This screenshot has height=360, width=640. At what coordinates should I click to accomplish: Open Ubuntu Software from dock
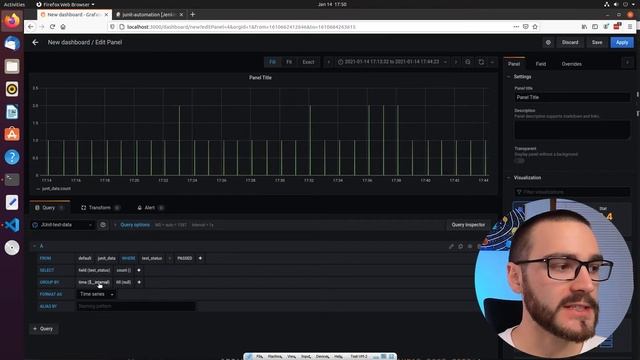click(x=12, y=134)
